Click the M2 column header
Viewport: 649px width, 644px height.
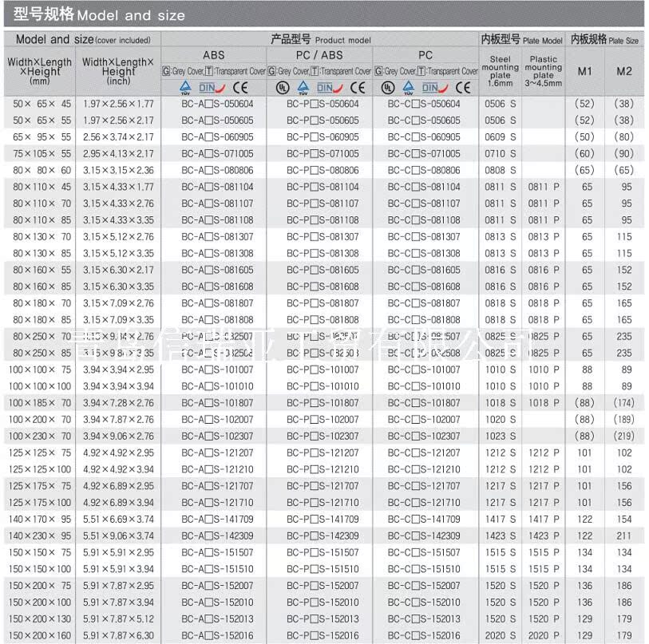pyautogui.click(x=624, y=71)
